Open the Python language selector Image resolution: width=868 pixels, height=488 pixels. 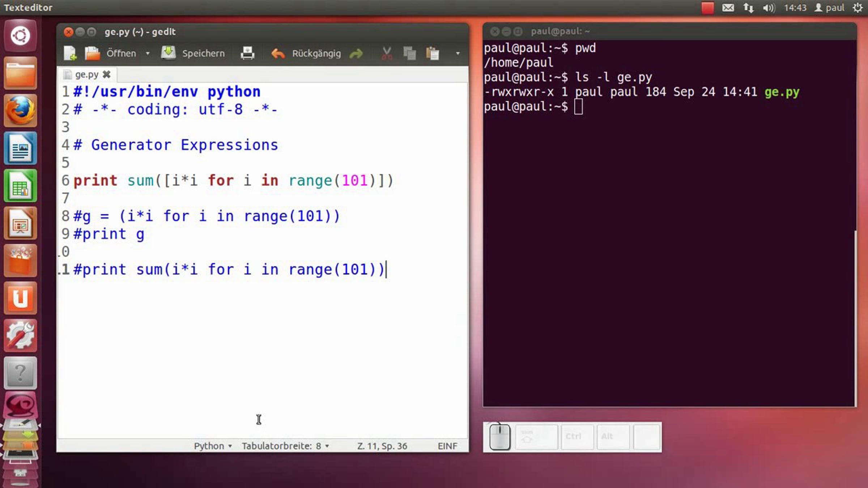pyautogui.click(x=213, y=446)
